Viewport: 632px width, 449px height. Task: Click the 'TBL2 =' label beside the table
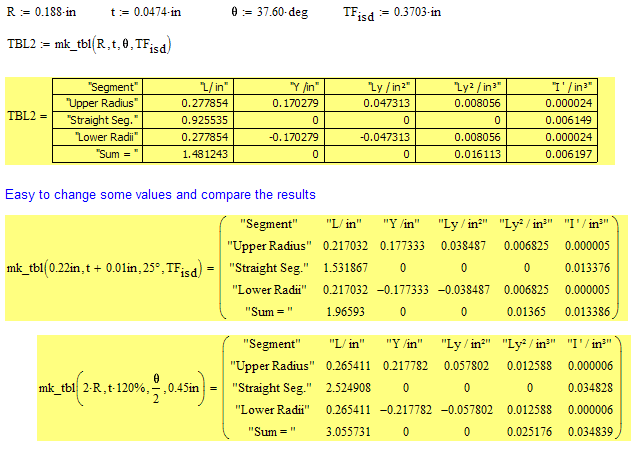click(x=27, y=116)
